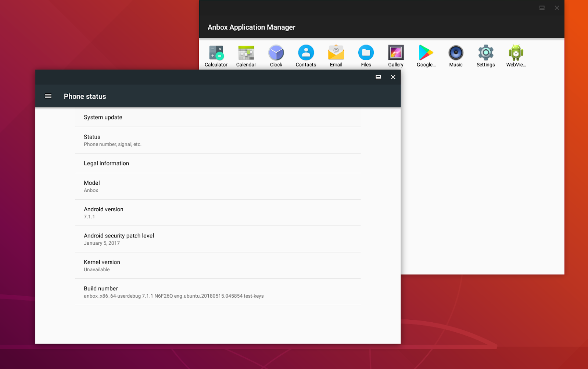Launch the WebView app
Image resolution: width=588 pixels, height=369 pixels.
coord(516,55)
